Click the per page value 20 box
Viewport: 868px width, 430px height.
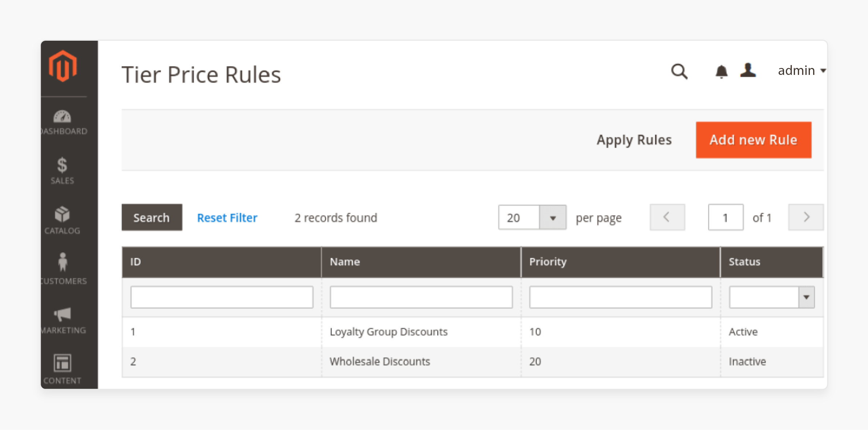tap(519, 218)
